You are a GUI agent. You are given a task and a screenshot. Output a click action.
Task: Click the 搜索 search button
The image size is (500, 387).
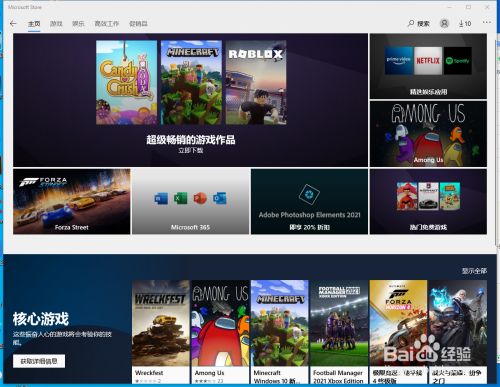click(x=419, y=24)
